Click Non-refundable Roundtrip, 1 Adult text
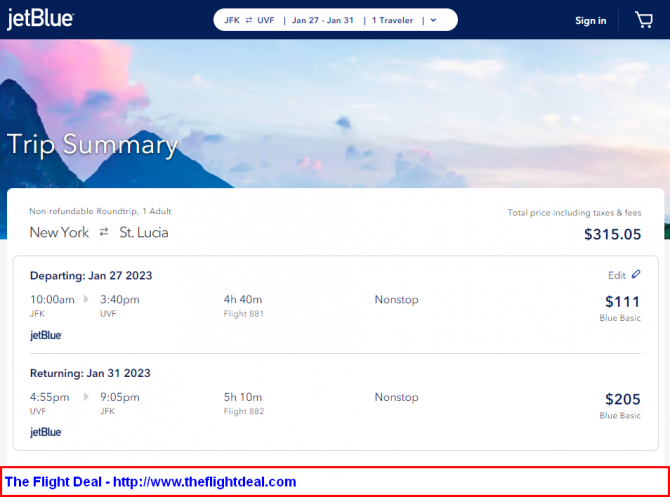The image size is (670, 497). pos(100,211)
